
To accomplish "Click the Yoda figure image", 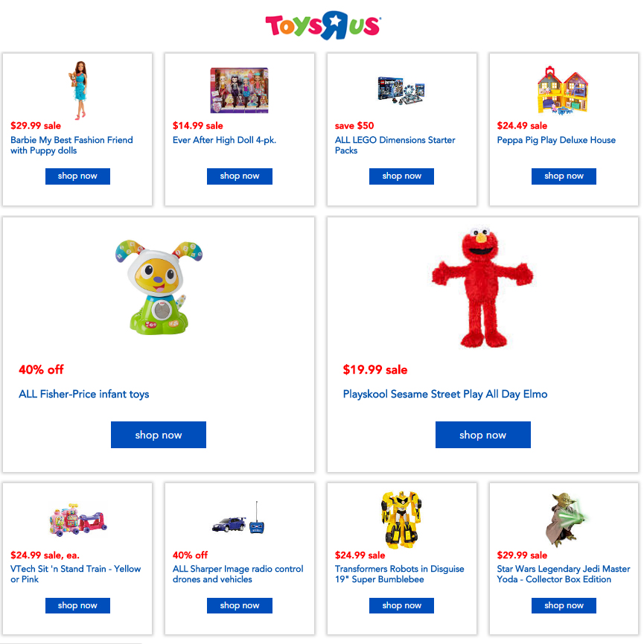I will pos(565,520).
